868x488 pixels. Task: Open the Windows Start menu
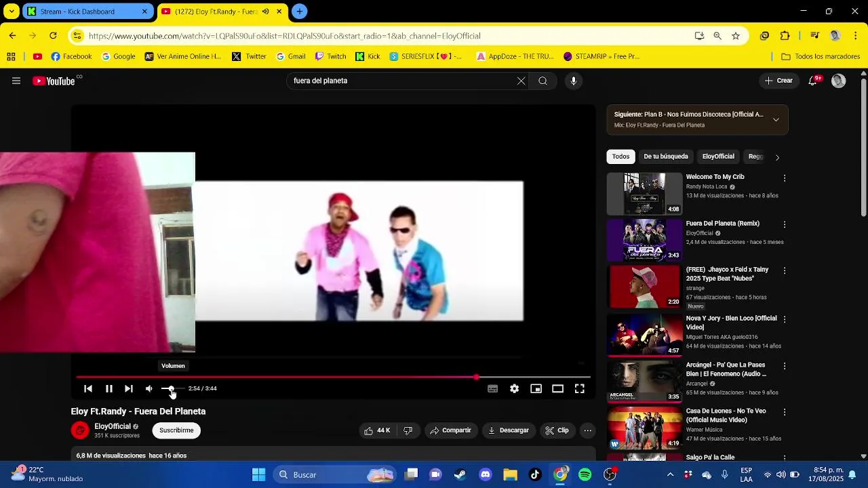click(258, 474)
